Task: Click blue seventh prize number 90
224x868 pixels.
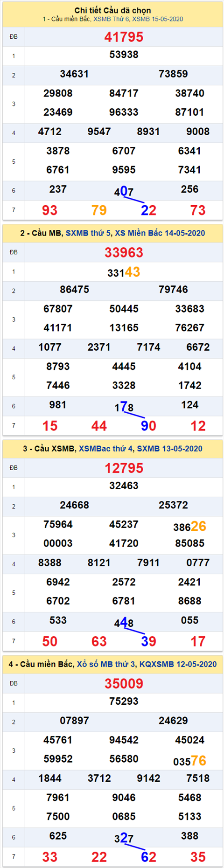Action: pyautogui.click(x=148, y=426)
